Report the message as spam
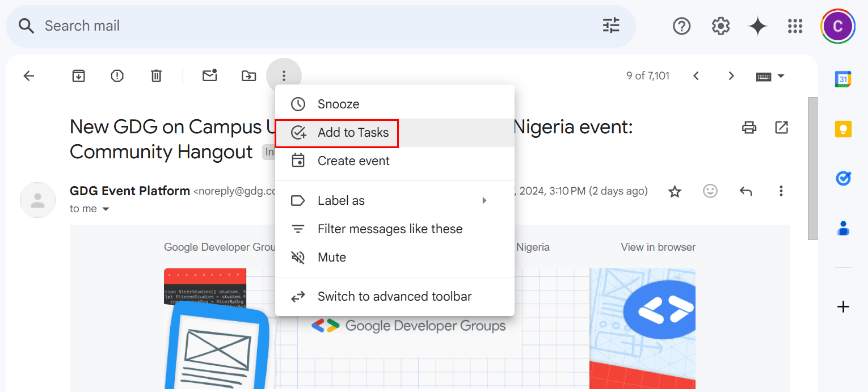 117,75
